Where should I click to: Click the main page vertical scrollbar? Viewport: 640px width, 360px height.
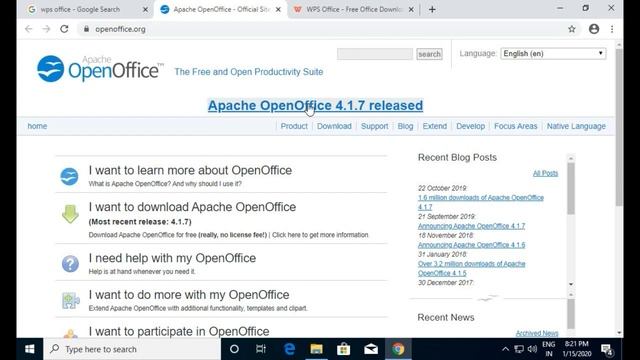click(x=619, y=127)
